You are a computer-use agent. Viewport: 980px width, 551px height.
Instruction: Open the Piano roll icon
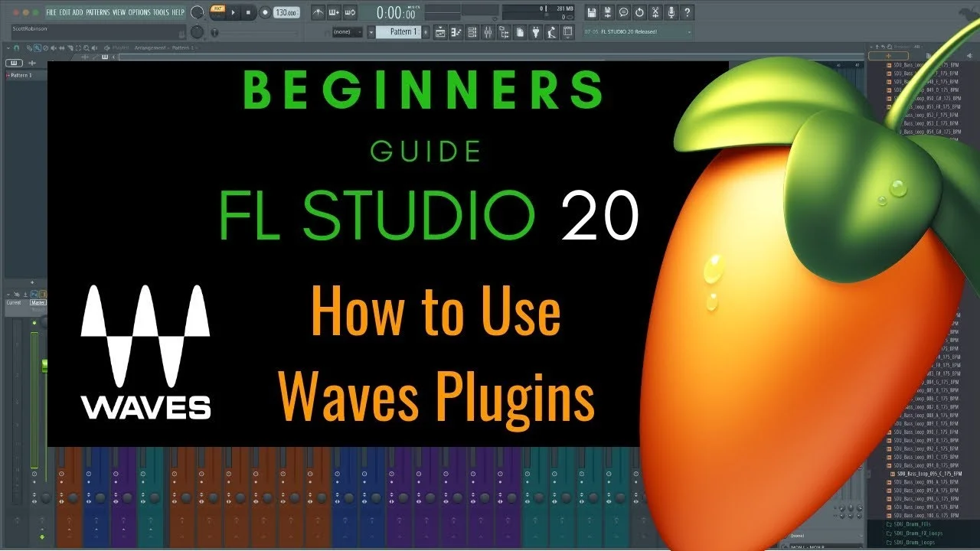pyautogui.click(x=456, y=31)
